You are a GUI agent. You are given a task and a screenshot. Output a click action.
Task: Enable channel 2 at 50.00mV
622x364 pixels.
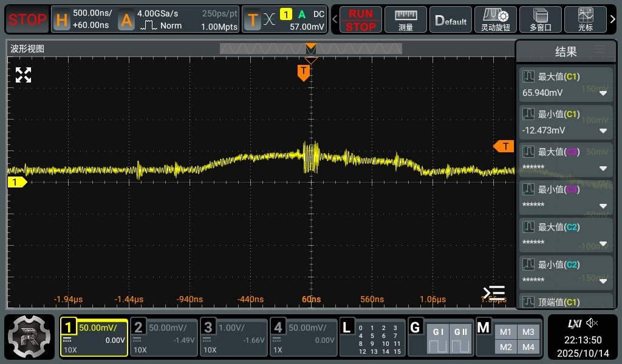[x=163, y=337]
